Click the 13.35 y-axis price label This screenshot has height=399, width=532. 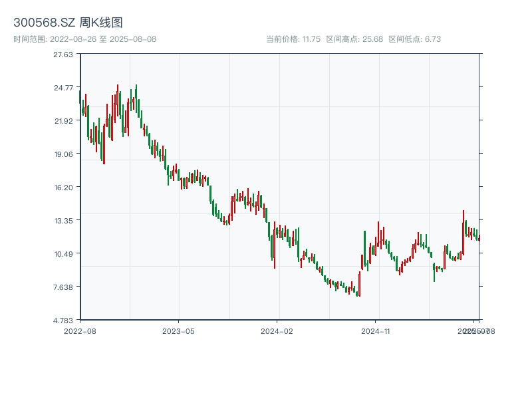coord(64,221)
